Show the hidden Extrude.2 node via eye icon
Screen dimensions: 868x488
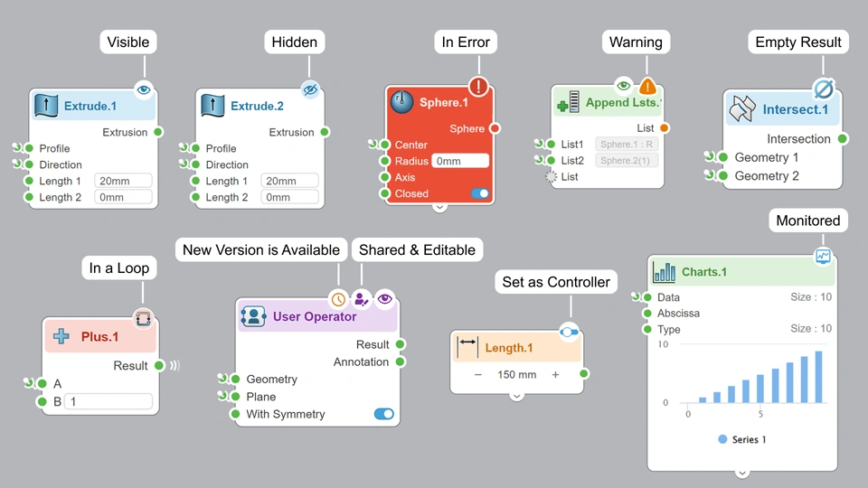click(310, 89)
